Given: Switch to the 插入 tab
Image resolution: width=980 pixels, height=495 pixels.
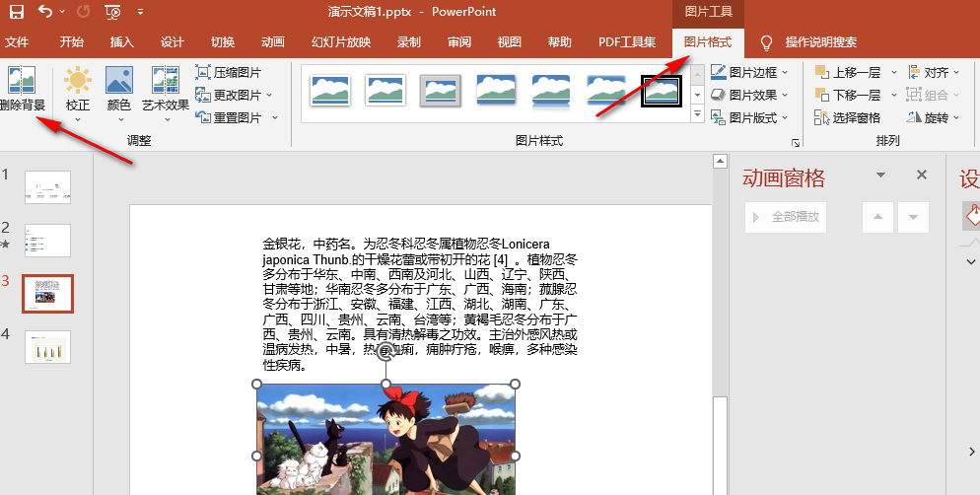Looking at the screenshot, I should pyautogui.click(x=122, y=42).
